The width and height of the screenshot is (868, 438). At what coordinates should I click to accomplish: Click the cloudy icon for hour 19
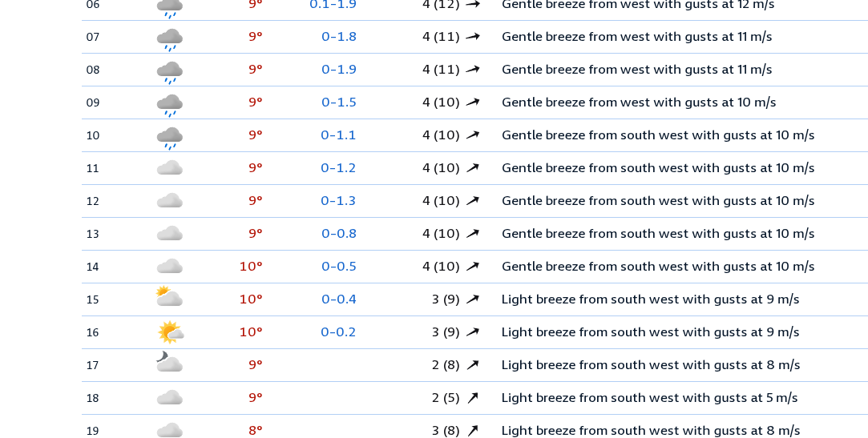point(169,431)
